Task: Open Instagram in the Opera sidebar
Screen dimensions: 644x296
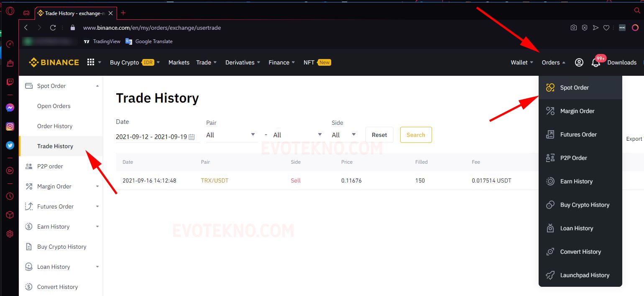Action: pyautogui.click(x=10, y=126)
